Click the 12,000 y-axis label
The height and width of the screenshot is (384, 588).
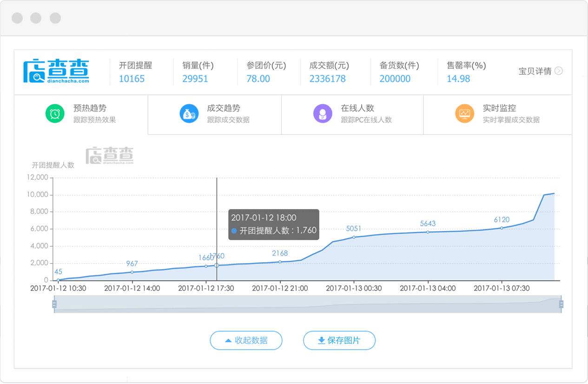[38, 177]
